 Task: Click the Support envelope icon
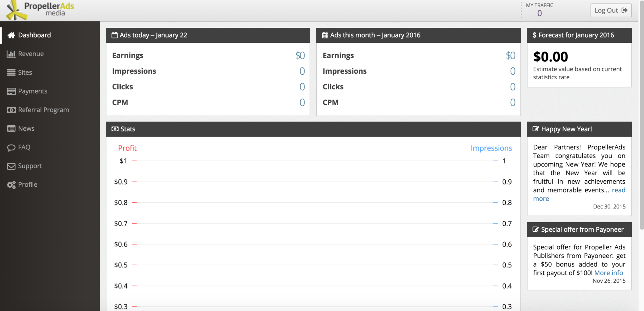(x=11, y=166)
